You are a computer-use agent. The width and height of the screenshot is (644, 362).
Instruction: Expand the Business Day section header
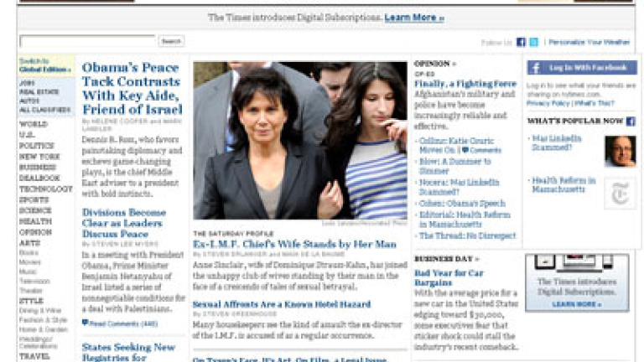(x=446, y=259)
